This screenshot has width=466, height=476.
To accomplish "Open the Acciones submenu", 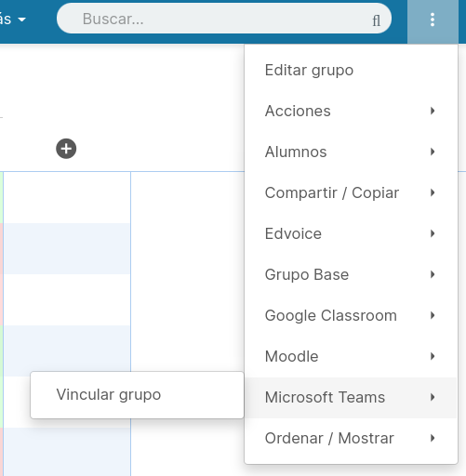I will (351, 111).
